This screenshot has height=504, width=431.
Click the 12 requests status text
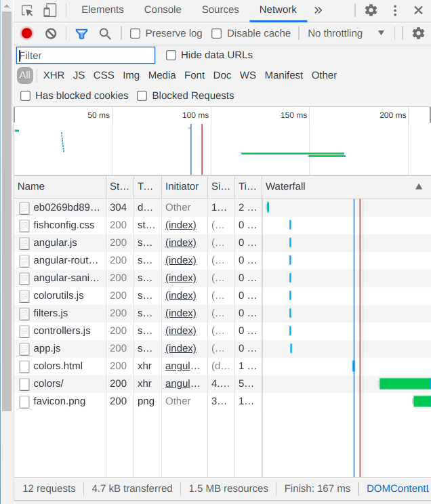(x=49, y=488)
